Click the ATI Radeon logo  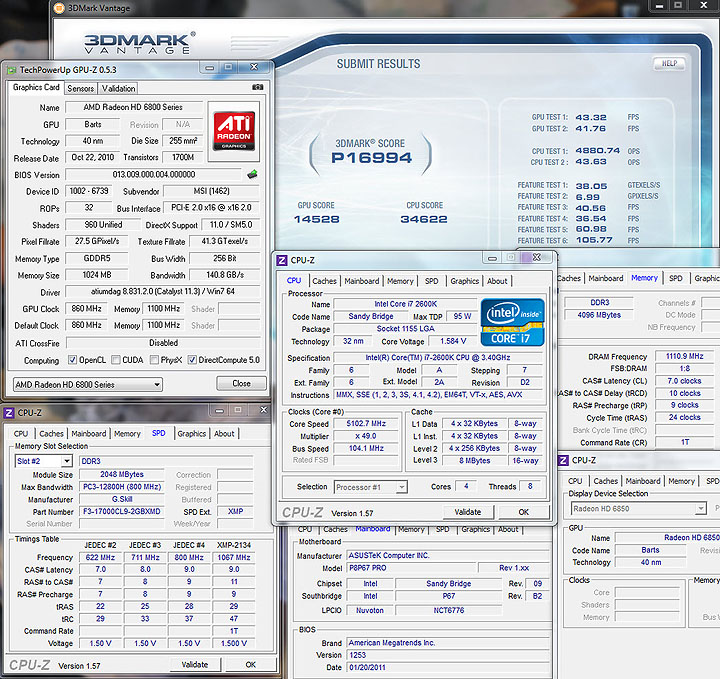click(x=235, y=131)
